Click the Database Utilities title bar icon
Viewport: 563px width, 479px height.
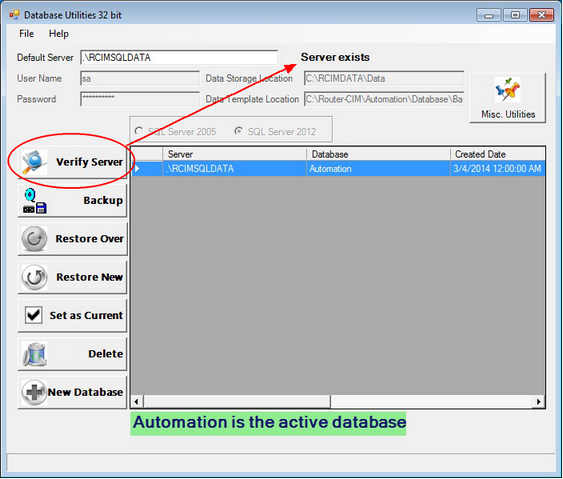tap(14, 15)
